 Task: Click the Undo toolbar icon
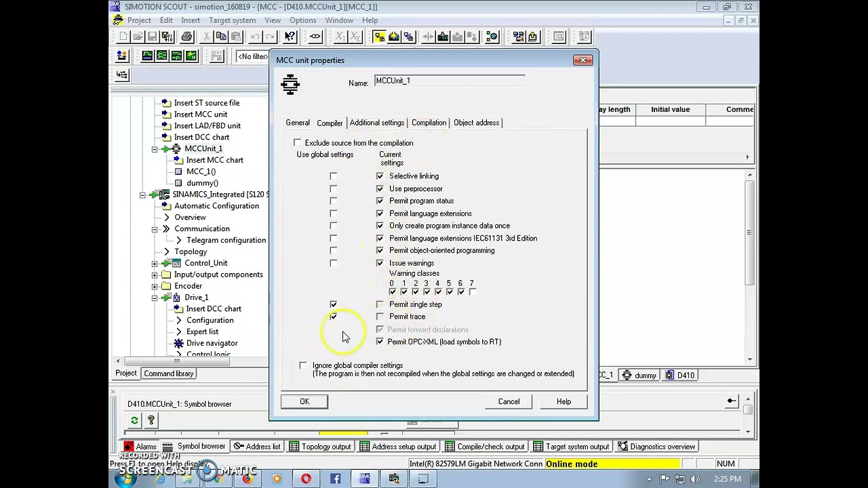pos(255,37)
